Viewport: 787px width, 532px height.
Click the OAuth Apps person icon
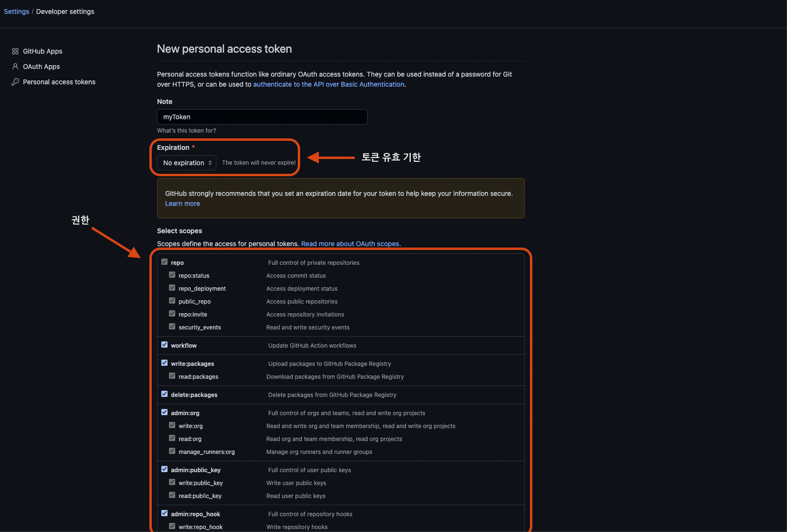(x=16, y=67)
